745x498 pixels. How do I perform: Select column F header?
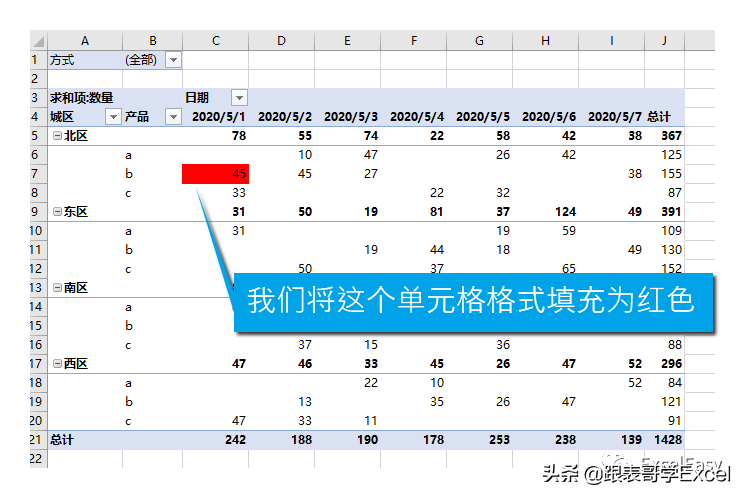pos(414,41)
